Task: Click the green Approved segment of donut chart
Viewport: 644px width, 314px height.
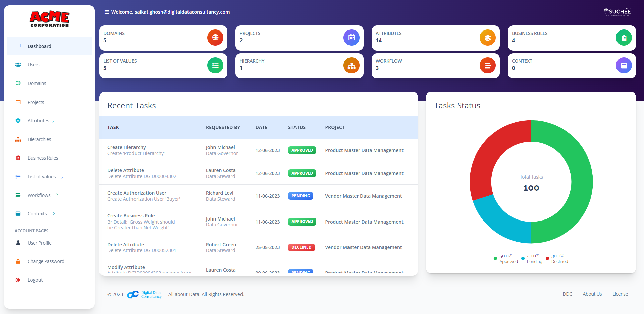Action: (x=580, y=188)
